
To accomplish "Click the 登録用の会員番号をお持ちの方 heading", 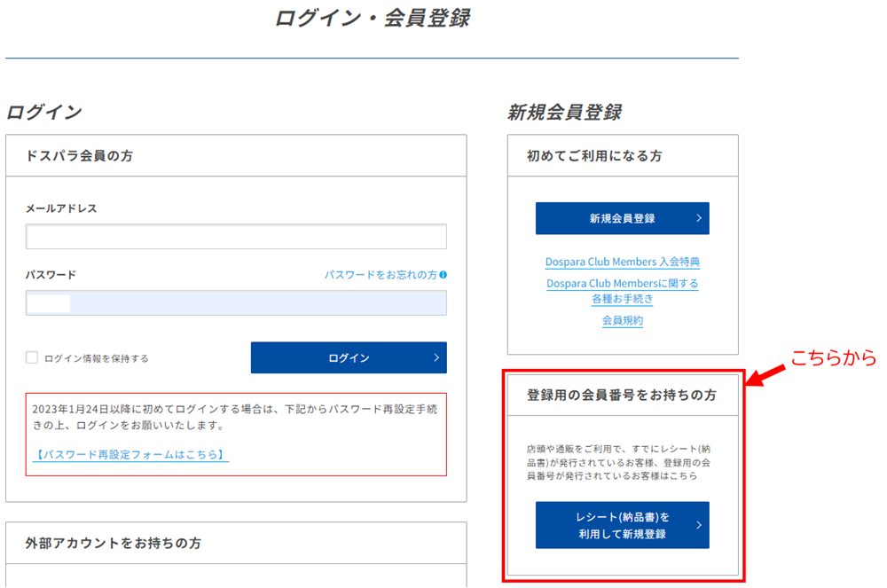I will 622,395.
